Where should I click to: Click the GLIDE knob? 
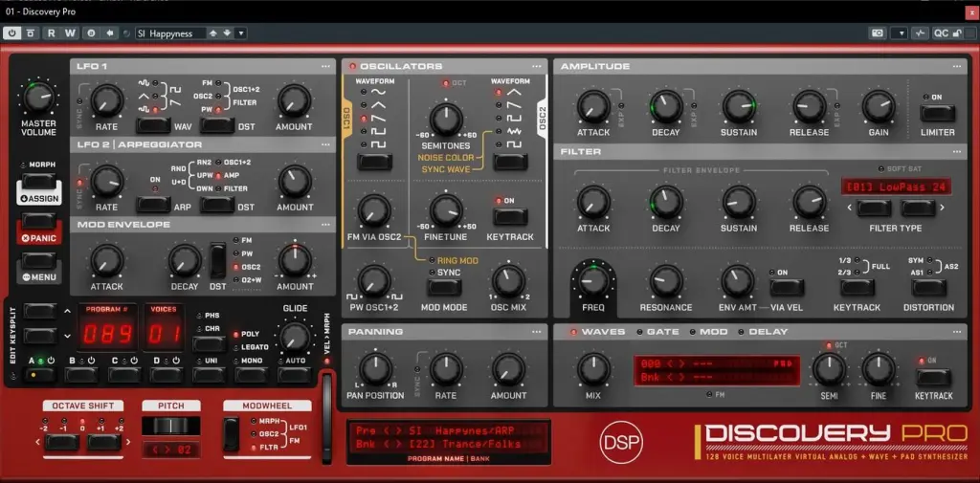tap(295, 338)
